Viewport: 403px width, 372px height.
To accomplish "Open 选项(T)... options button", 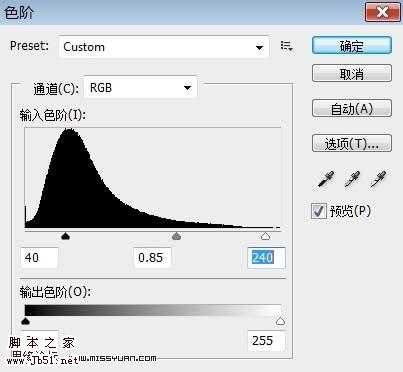I will [x=352, y=144].
